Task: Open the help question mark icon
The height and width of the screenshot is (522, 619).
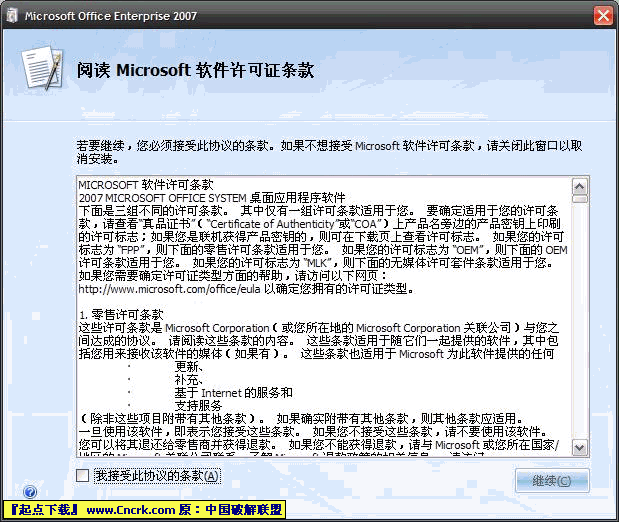Action: coord(30,492)
